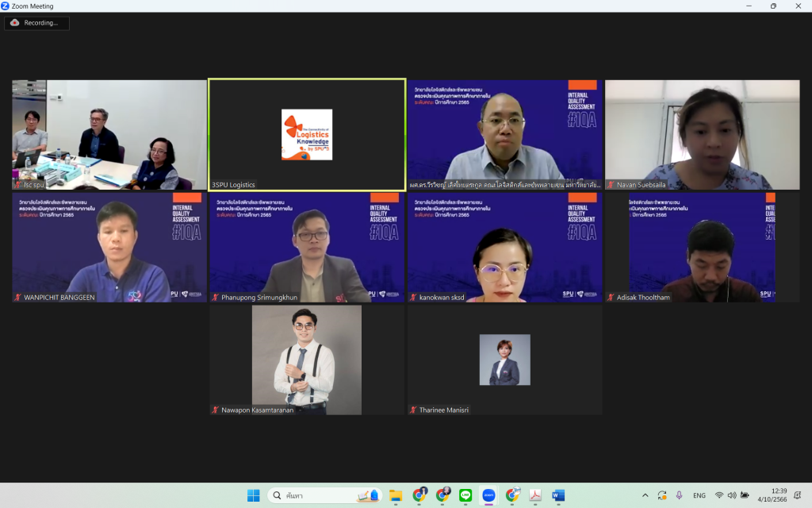Select WANPICHIT BANGGEEN's video tile
Screen dimensions: 812x508
click(x=109, y=248)
